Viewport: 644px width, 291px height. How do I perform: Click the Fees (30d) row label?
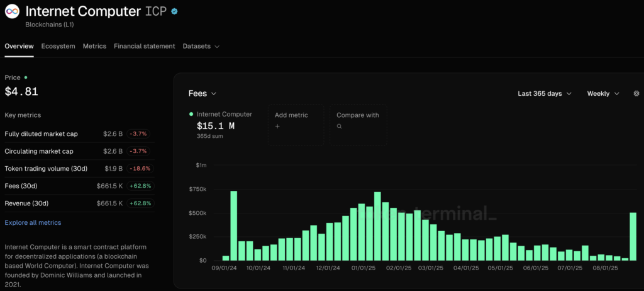coord(21,186)
